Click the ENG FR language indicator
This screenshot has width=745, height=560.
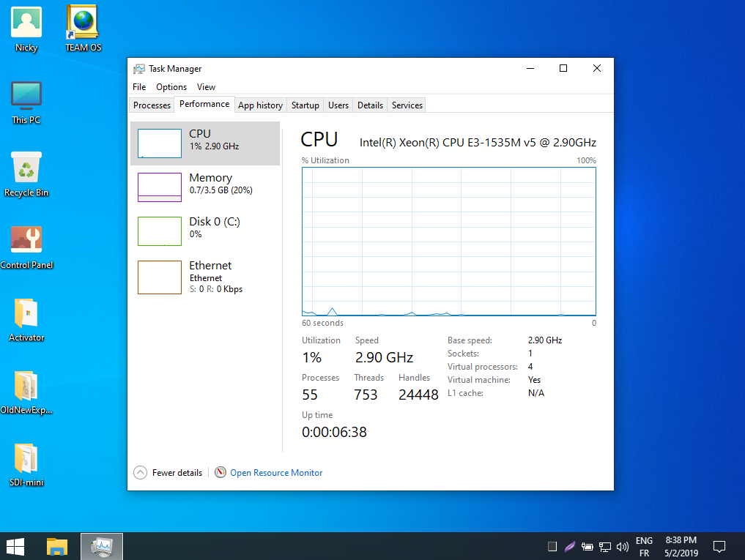click(x=644, y=547)
